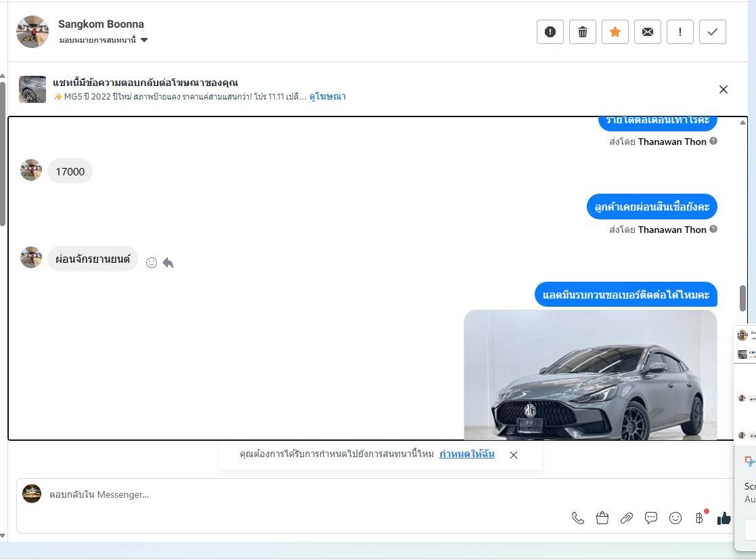React with emoji to 'ผ่อนจักรยานยนต์' message
Screen dimensions: 756x560
[x=152, y=263]
